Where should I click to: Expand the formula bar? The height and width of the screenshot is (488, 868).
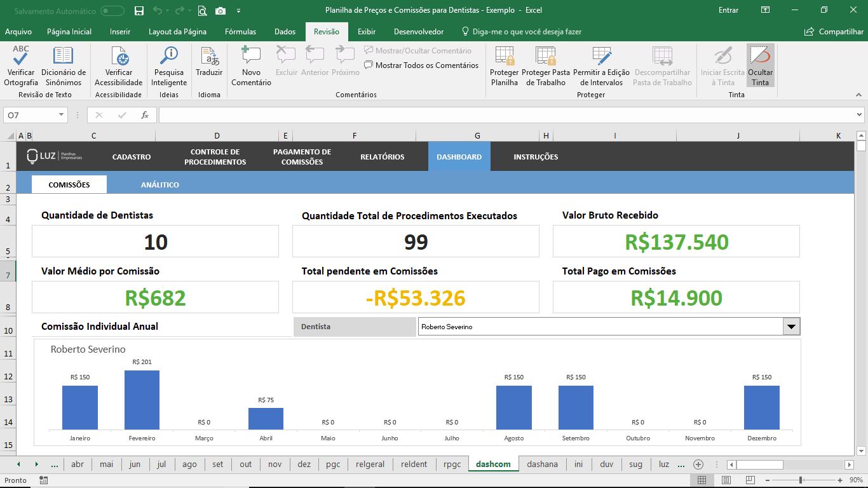click(859, 115)
